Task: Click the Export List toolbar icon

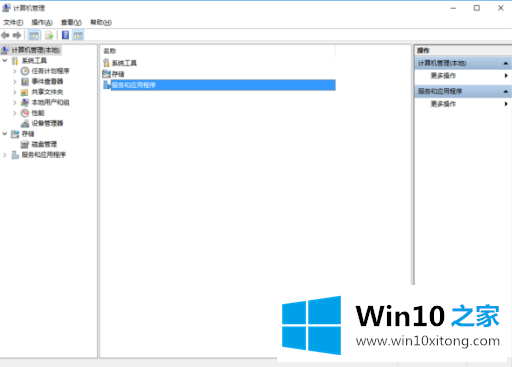Action: 49,35
